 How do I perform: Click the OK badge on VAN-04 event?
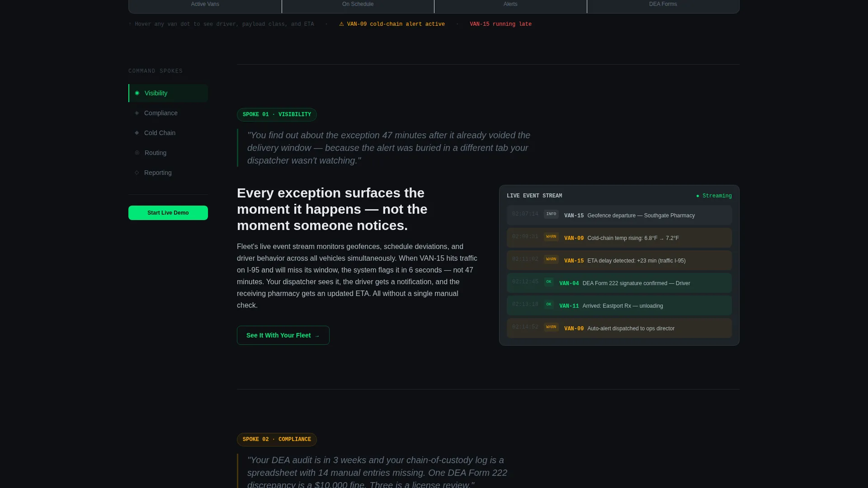(549, 282)
